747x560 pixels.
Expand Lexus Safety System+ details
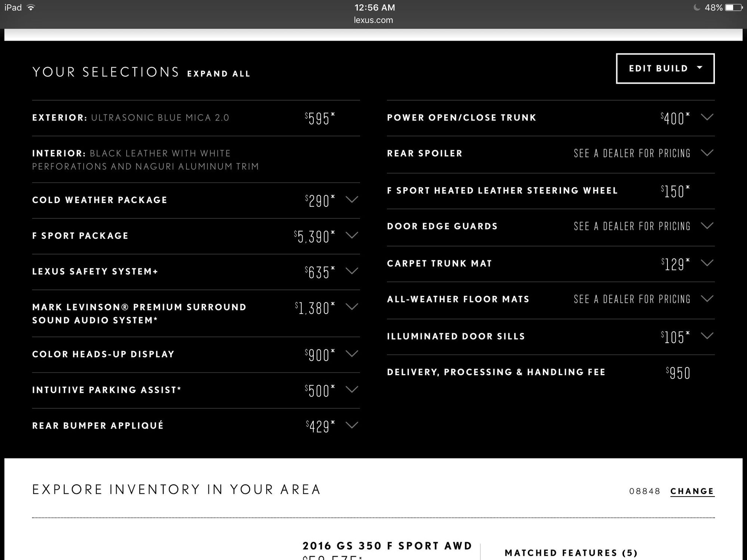click(x=352, y=271)
